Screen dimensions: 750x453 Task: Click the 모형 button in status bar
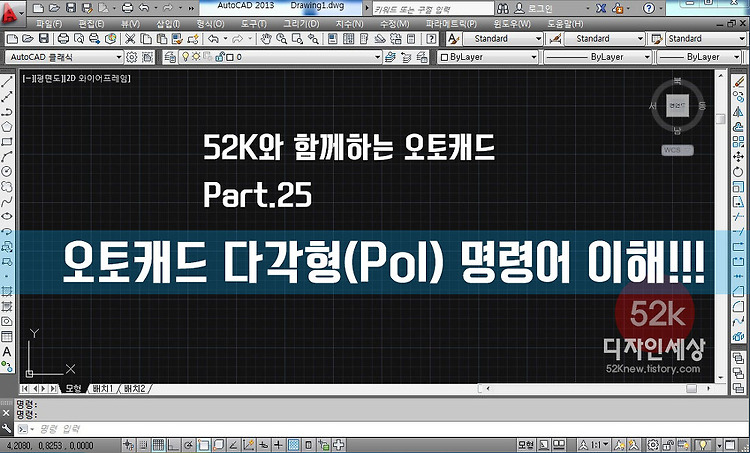click(x=526, y=445)
